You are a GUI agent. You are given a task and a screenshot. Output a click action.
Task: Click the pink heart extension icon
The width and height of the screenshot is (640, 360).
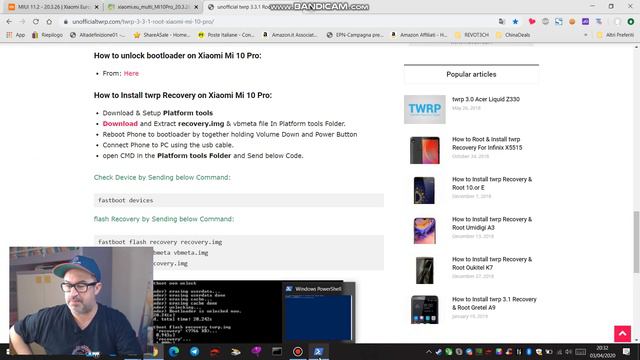pyautogui.click(x=532, y=22)
